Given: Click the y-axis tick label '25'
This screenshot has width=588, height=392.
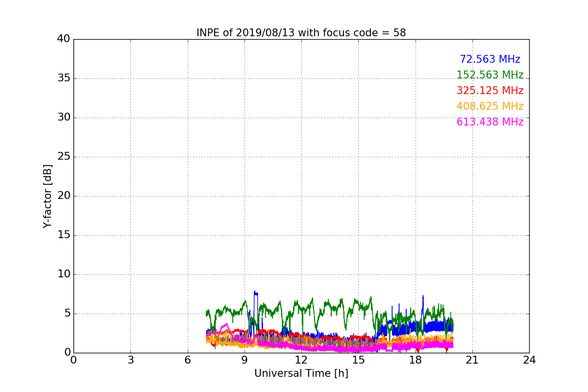Looking at the screenshot, I should coord(64,157).
